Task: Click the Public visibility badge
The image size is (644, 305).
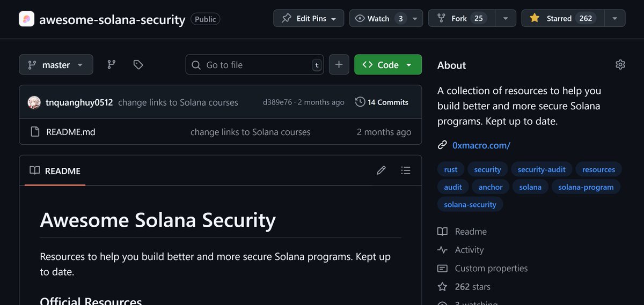Action: tap(205, 19)
